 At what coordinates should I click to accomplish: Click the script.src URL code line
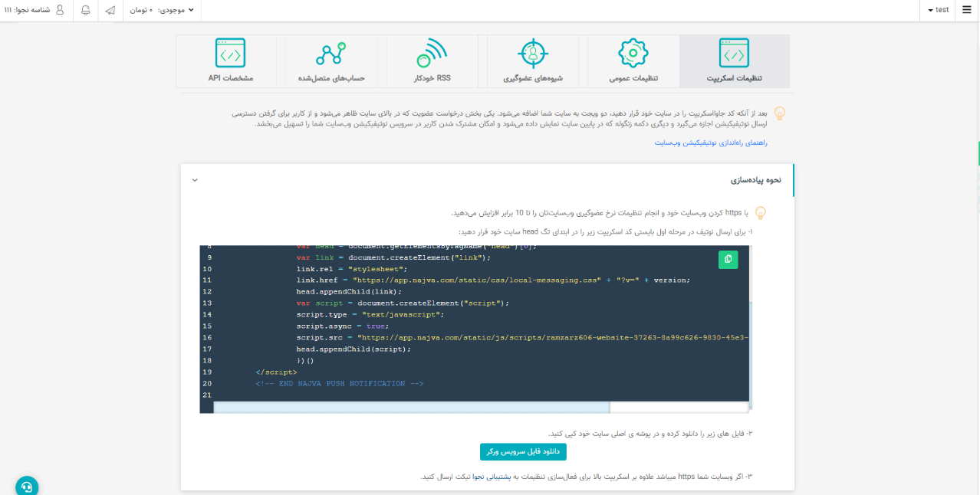pyautogui.click(x=522, y=337)
